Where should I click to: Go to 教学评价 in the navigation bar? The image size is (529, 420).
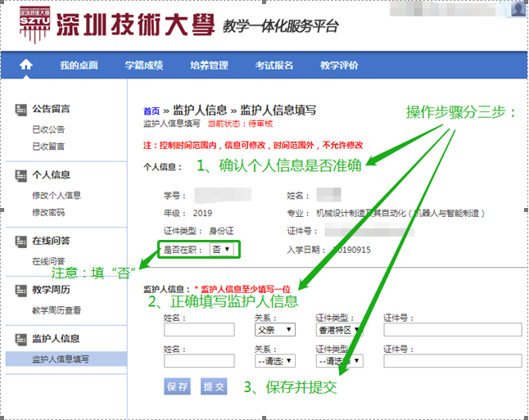(339, 65)
